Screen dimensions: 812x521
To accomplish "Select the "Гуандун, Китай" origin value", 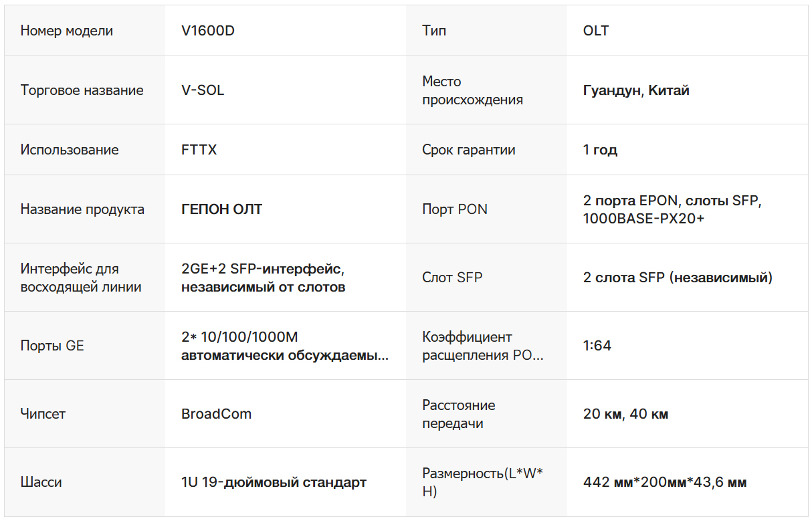I will [635, 90].
